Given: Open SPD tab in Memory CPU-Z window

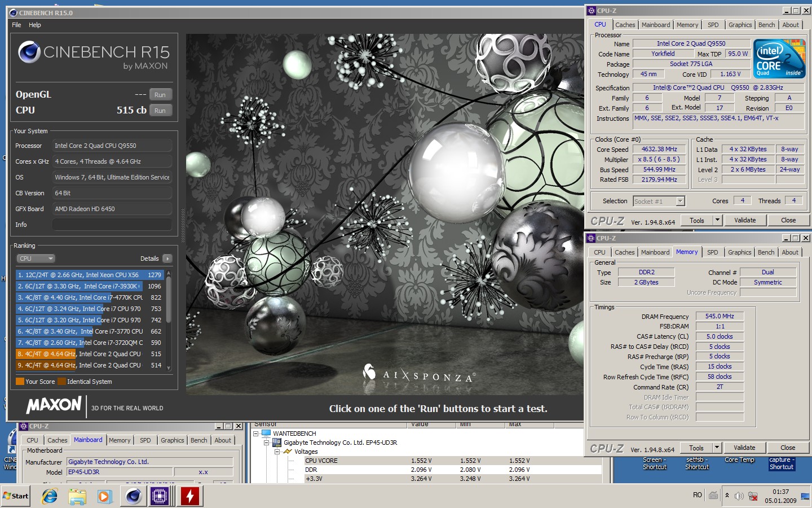Looking at the screenshot, I should pyautogui.click(x=713, y=252).
